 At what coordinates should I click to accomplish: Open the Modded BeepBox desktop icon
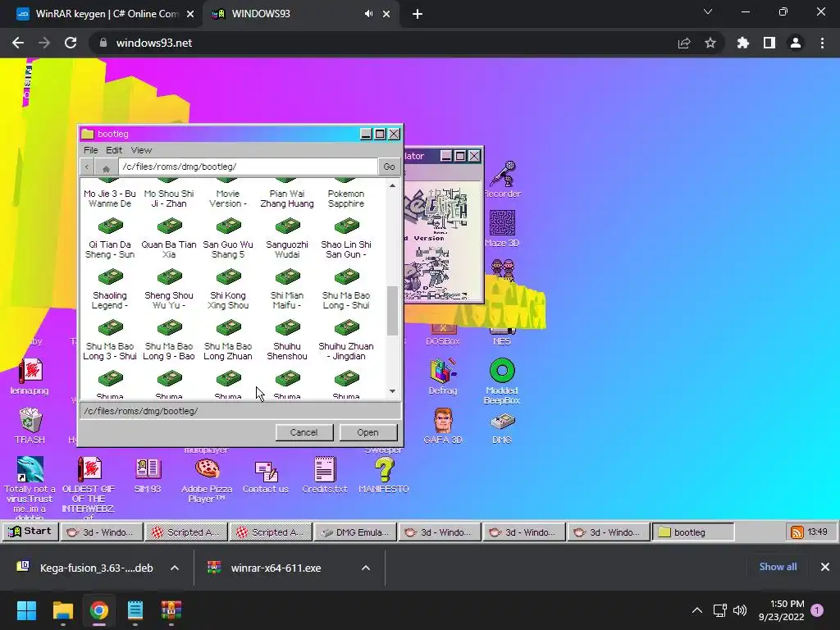[x=502, y=381]
